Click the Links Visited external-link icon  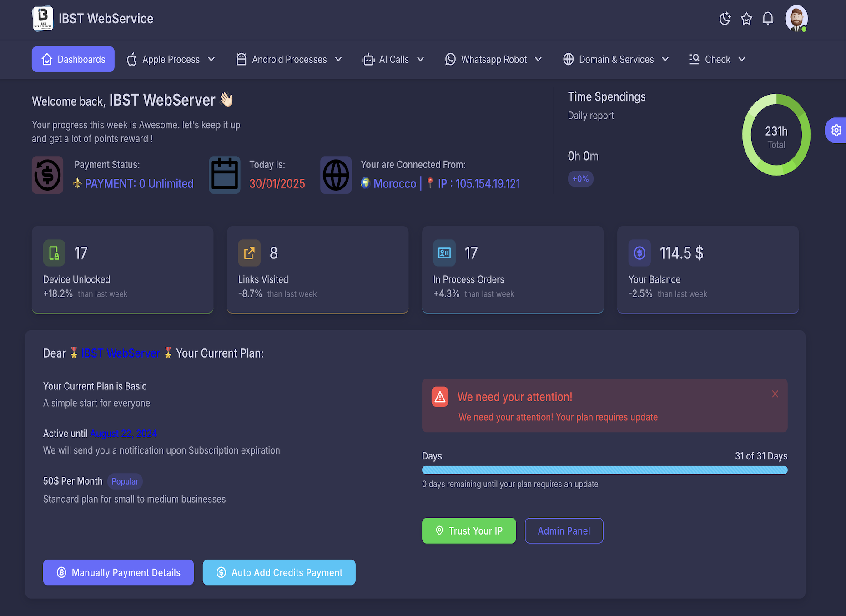(249, 253)
